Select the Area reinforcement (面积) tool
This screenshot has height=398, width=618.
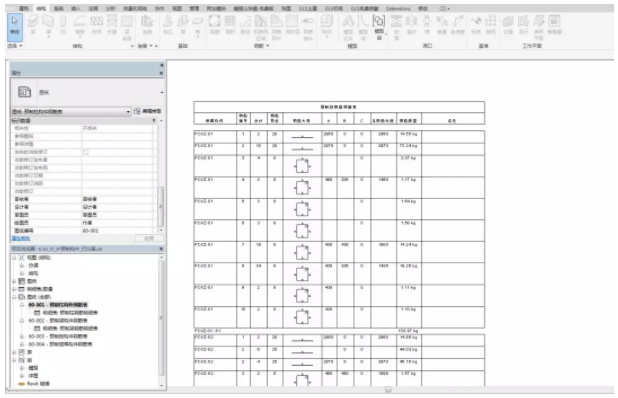(230, 25)
